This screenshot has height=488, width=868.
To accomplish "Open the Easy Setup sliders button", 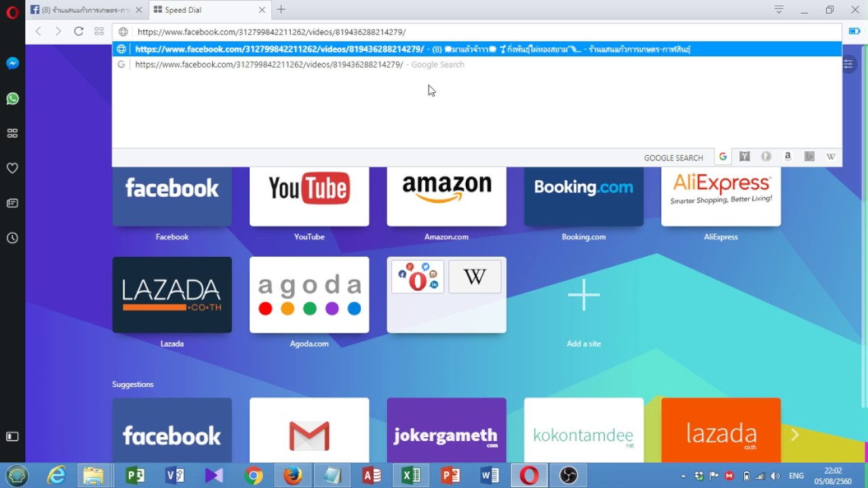I will [848, 64].
